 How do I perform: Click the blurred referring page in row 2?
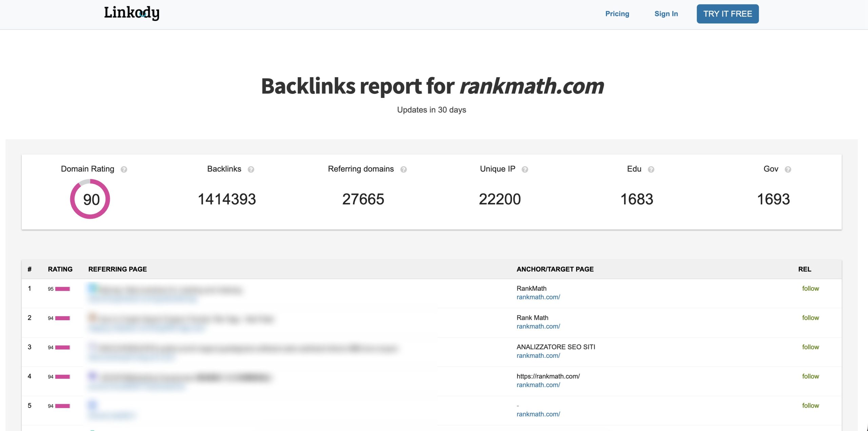[181, 322]
